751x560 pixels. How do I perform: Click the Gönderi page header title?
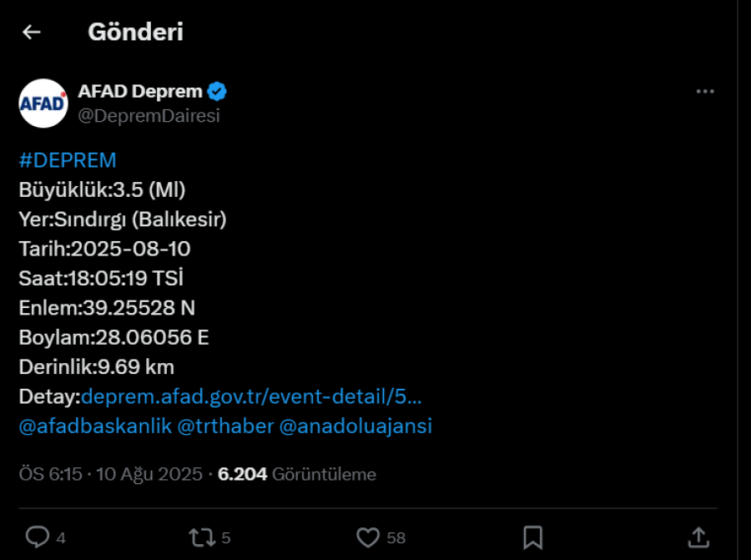[x=135, y=32]
